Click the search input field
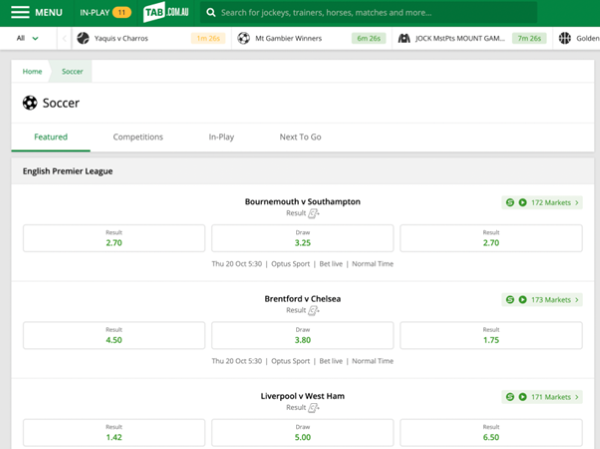The image size is (600, 449). (x=368, y=13)
